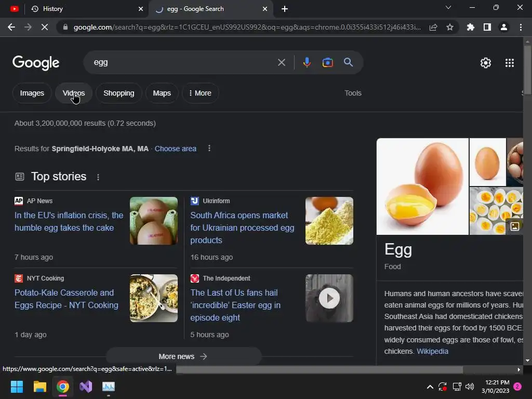The width and height of the screenshot is (532, 399).
Task: Open location results options menu
Action: 209,148
